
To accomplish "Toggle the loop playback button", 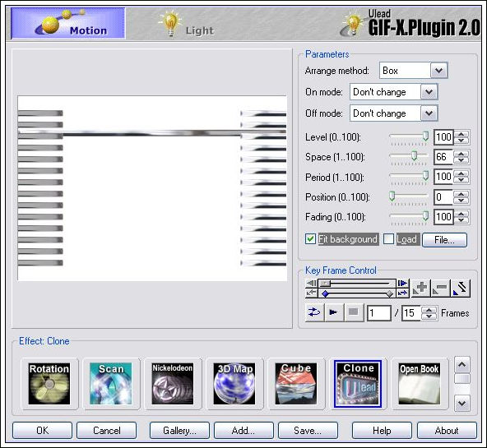I will point(314,312).
